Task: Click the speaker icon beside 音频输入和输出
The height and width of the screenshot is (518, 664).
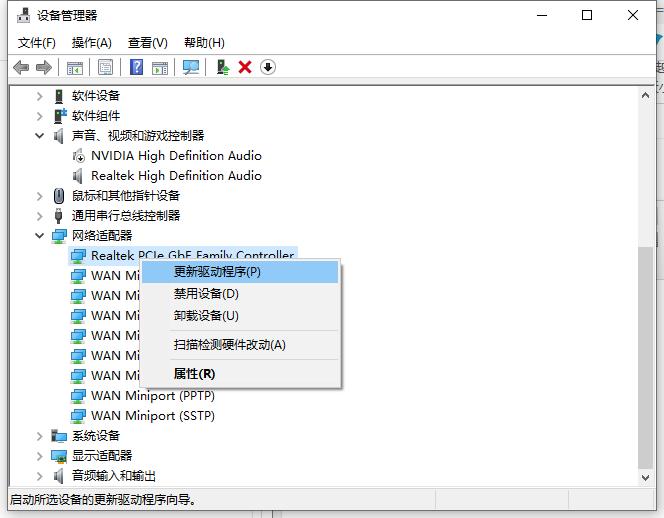Action: tap(58, 476)
